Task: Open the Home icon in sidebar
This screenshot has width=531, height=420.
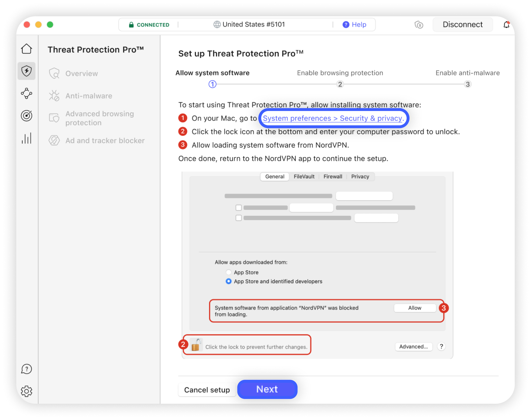Action: click(27, 49)
